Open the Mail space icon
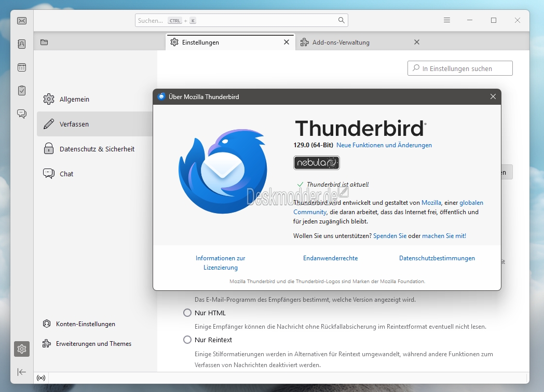The height and width of the screenshot is (392, 544). click(21, 21)
